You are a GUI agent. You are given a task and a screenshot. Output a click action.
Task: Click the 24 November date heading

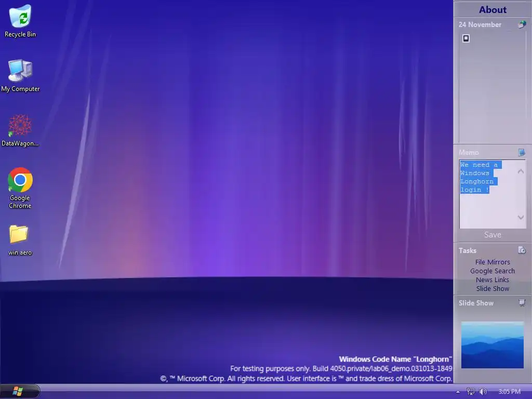coord(480,24)
